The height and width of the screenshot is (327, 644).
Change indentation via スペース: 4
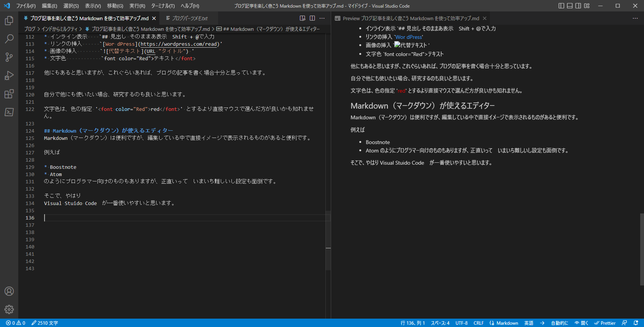point(440,323)
